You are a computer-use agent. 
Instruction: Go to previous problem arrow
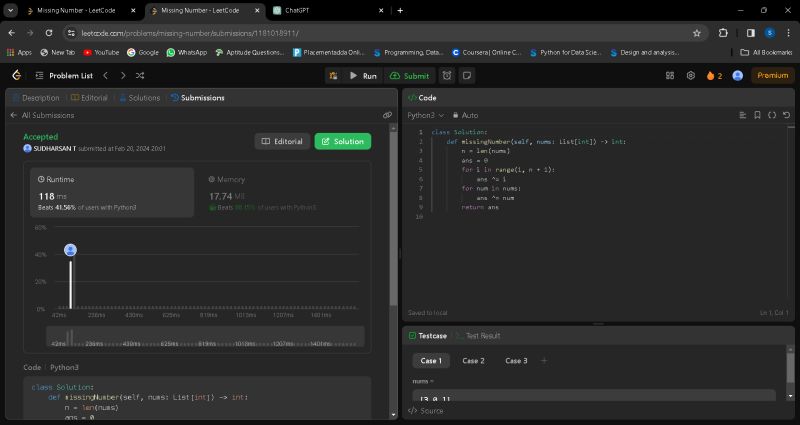tap(106, 76)
